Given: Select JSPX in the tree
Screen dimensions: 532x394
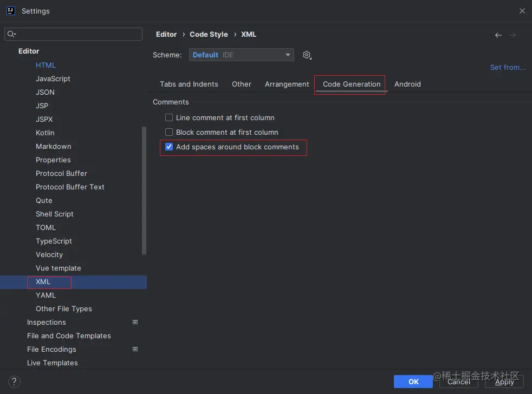Looking at the screenshot, I should pyautogui.click(x=44, y=120).
